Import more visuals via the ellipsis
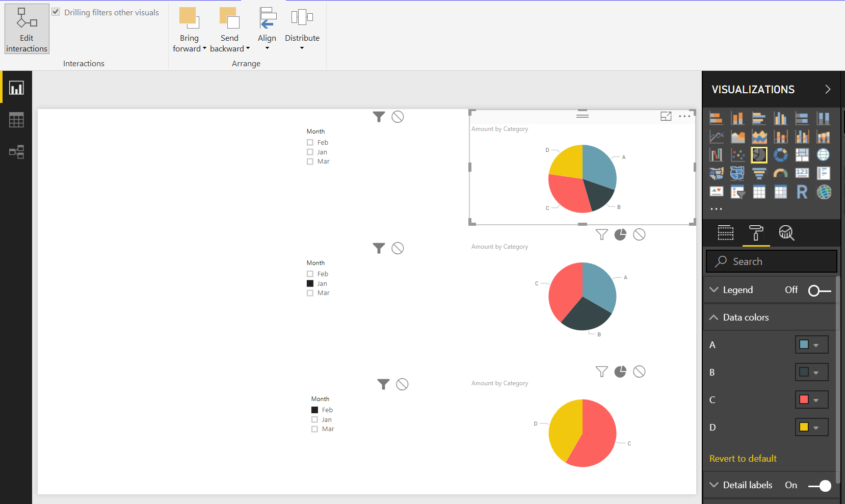The image size is (845, 504). coord(716,209)
